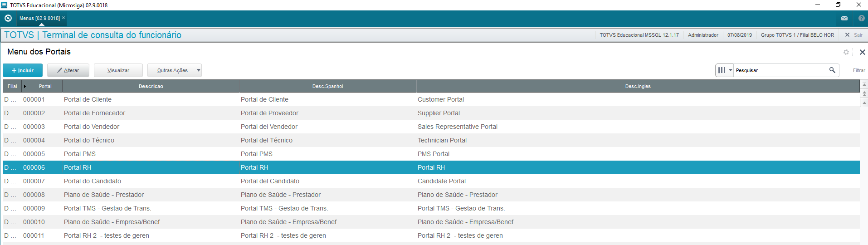Open the search column selector dropdown
Viewport: 868px width, 245px height.
coord(725,70)
